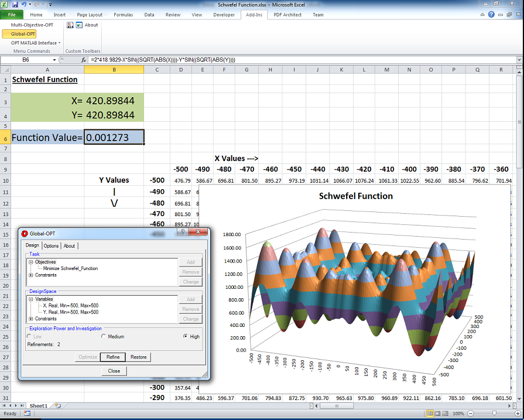This screenshot has height=420, width=524.
Task: Open the PDF Architect ribbon tab
Action: (x=287, y=15)
